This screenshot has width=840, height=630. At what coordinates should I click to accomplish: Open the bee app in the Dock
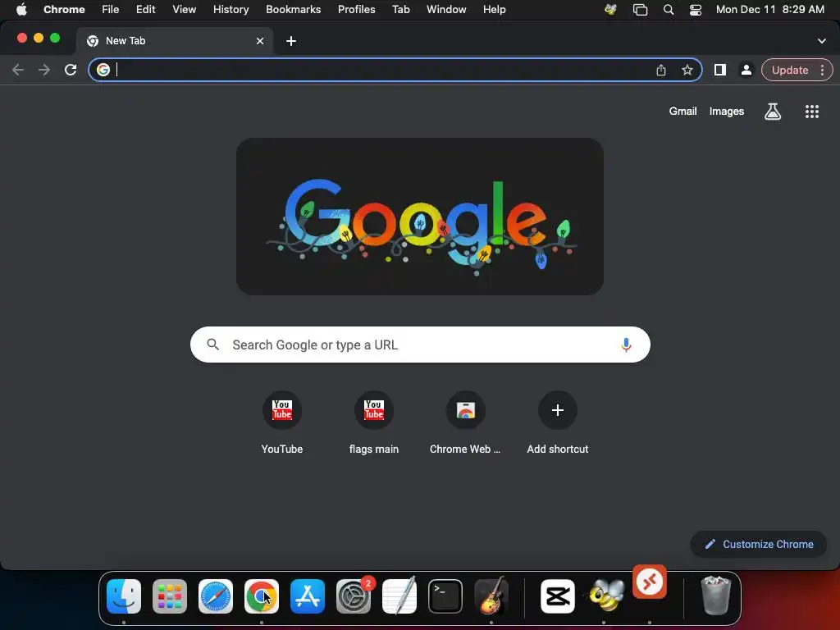606,596
